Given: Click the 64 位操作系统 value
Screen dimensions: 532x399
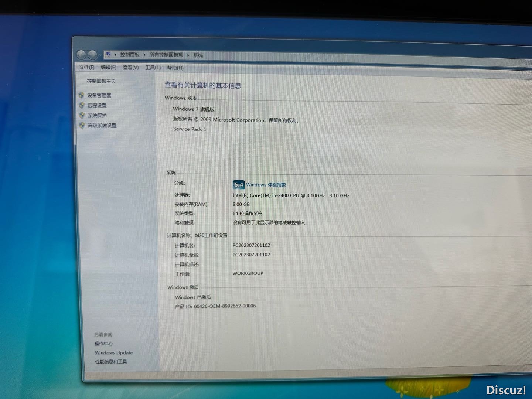Looking at the screenshot, I should (x=248, y=214).
